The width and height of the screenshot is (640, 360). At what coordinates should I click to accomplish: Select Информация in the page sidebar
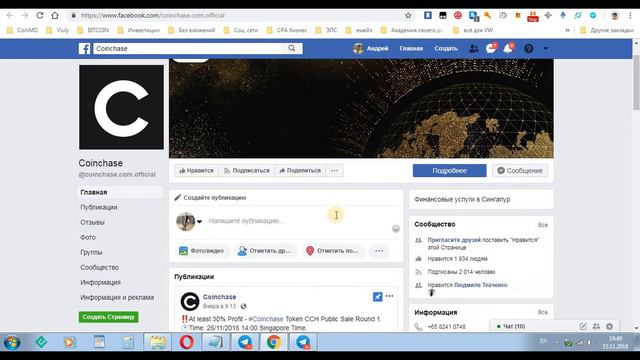pyautogui.click(x=100, y=282)
